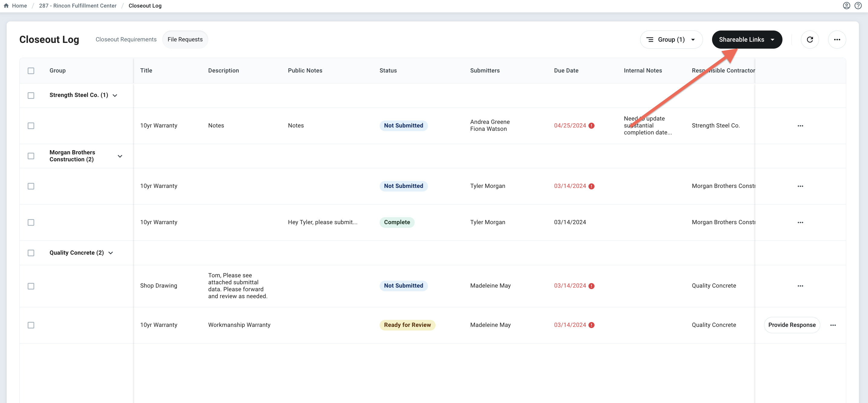Toggle the select-all header checkbox

[31, 71]
